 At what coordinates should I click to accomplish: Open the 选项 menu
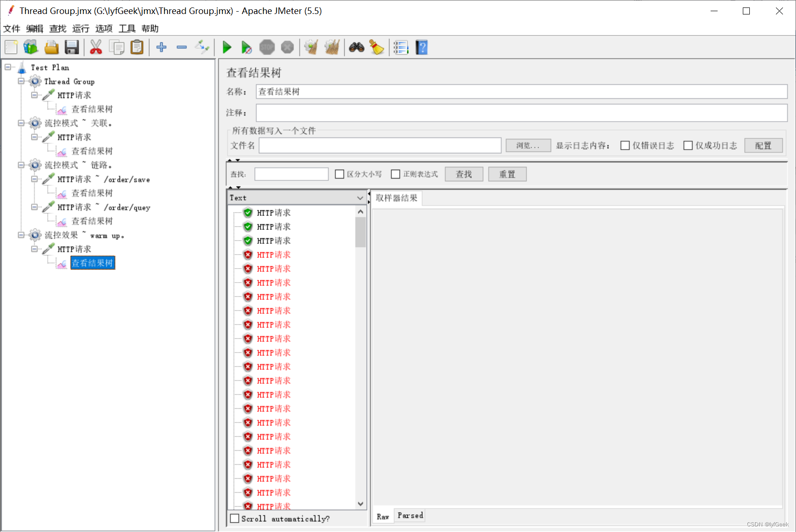(x=104, y=28)
